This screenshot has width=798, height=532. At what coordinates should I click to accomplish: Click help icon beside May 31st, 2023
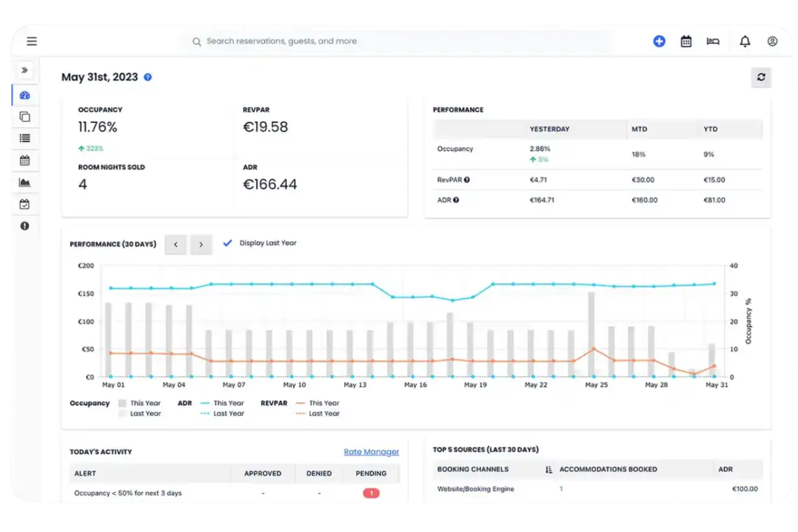[148, 77]
